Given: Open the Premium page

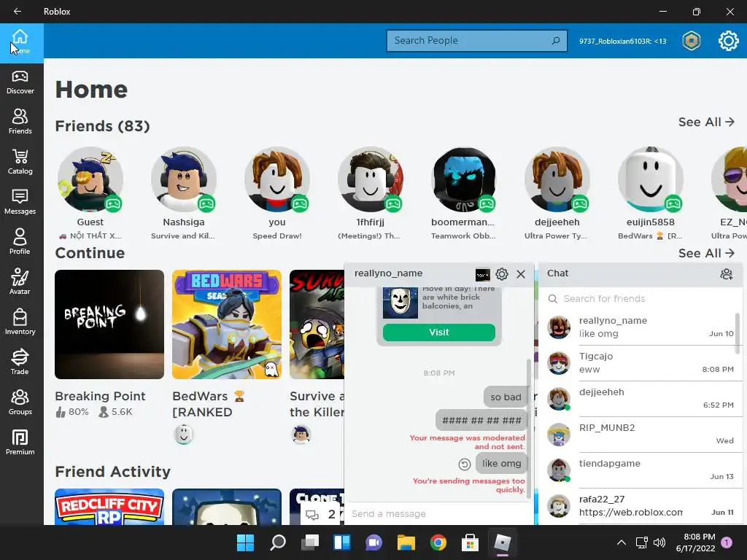Looking at the screenshot, I should pyautogui.click(x=20, y=443).
